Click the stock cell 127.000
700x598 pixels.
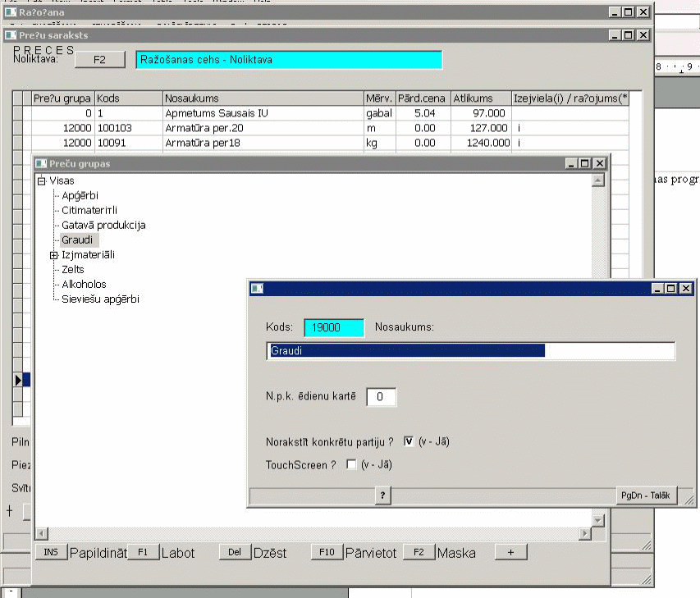(481, 128)
